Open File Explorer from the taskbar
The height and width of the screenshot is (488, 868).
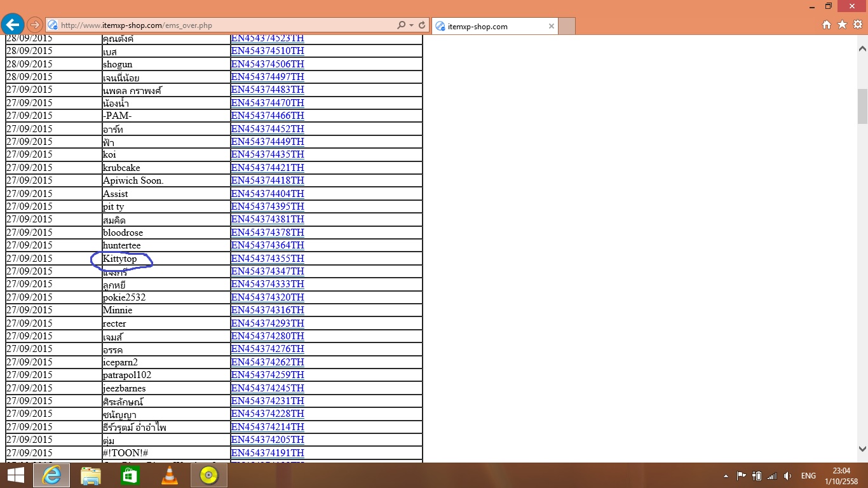(91, 475)
